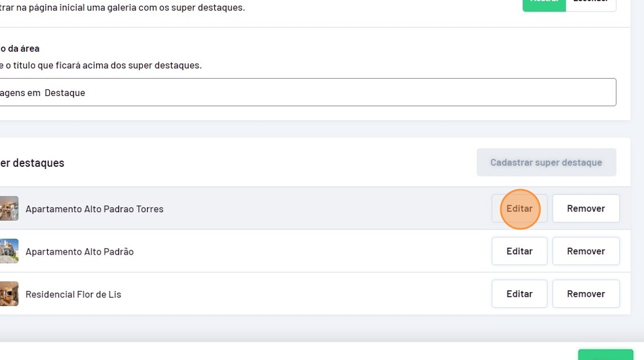Click the green button at bottom right
The image size is (644, 360).
point(605,355)
